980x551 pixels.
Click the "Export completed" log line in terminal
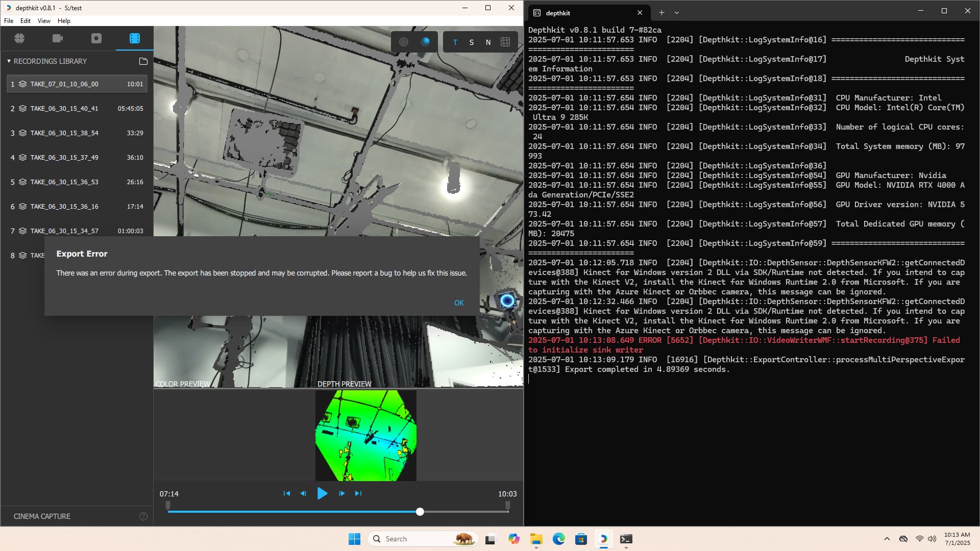pos(746,364)
